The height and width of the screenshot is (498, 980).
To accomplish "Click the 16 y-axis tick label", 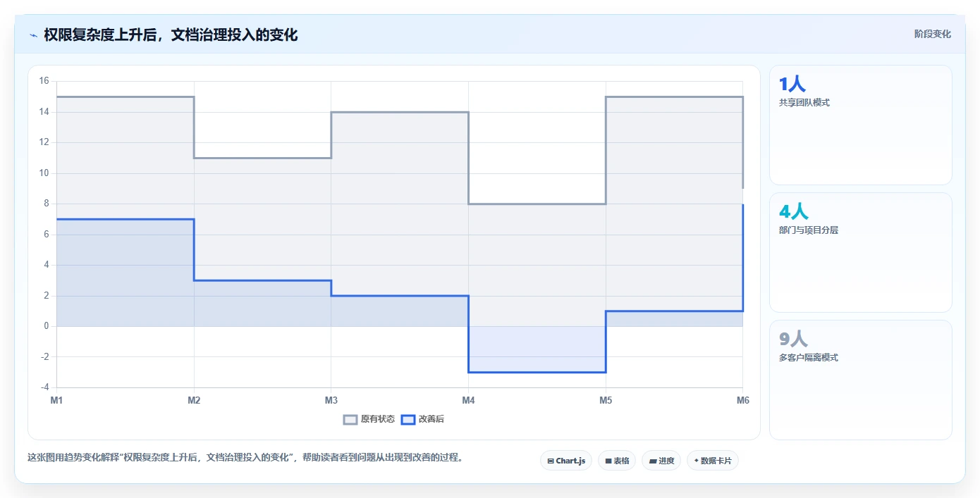I will [44, 81].
